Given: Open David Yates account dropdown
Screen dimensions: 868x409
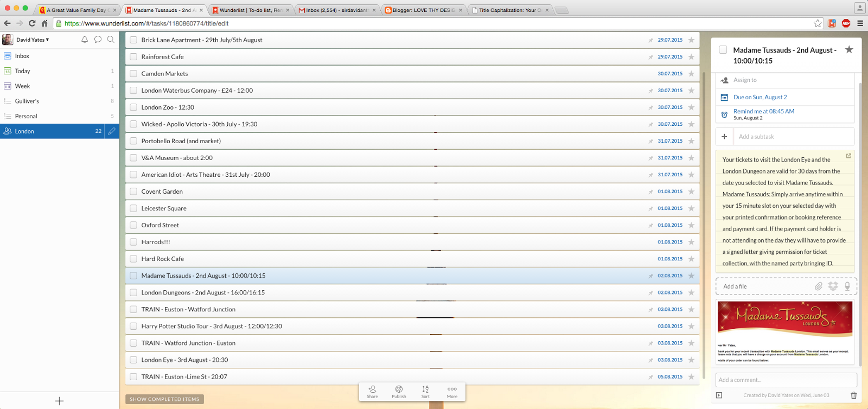Looking at the screenshot, I should coord(33,40).
